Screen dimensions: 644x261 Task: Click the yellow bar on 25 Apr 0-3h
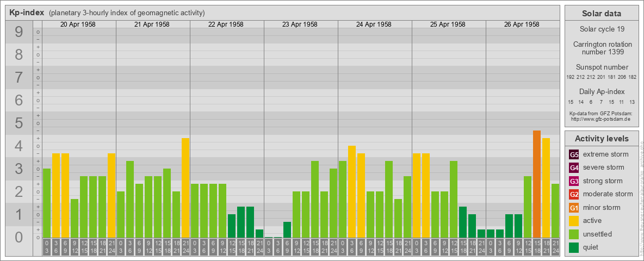pos(417,195)
